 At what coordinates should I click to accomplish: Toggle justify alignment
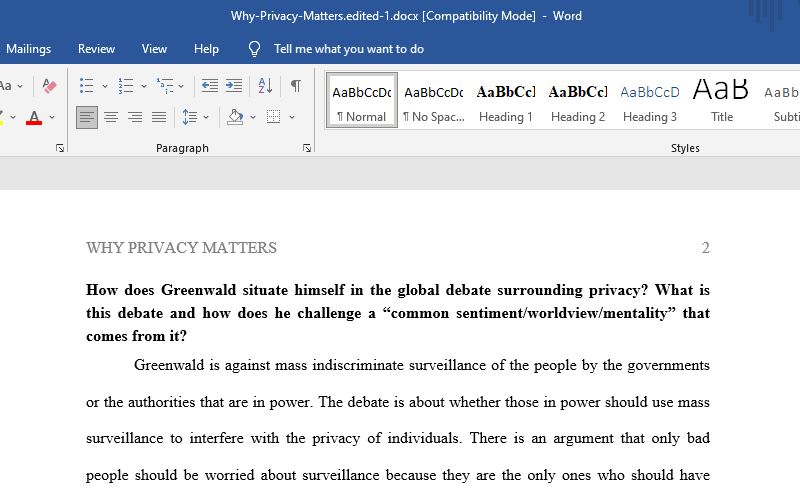(159, 117)
